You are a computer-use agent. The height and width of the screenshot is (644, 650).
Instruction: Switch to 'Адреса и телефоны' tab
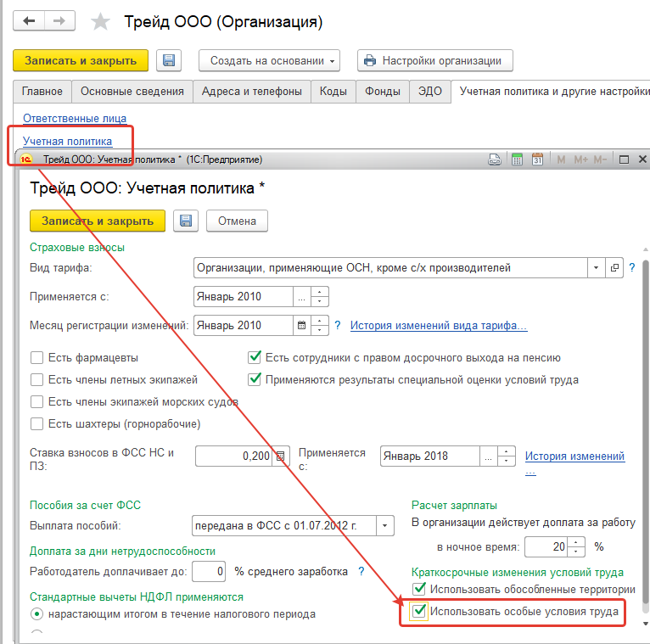tap(252, 91)
